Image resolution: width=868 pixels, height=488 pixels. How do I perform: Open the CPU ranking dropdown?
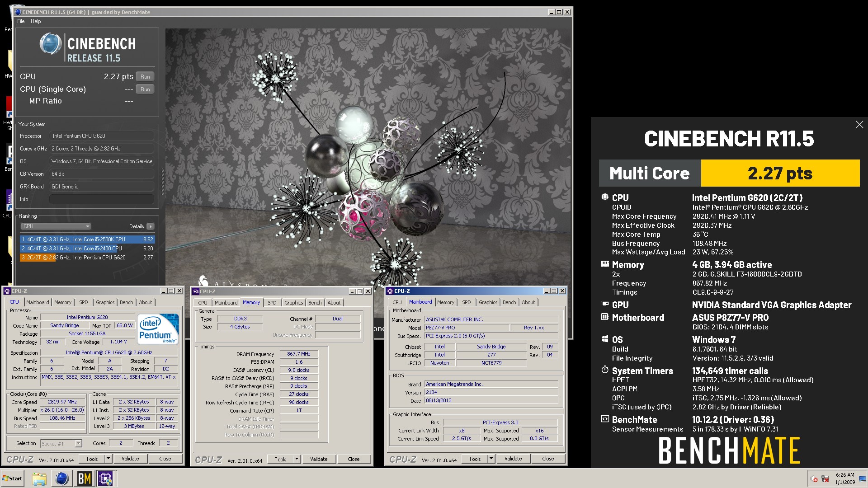click(x=56, y=226)
